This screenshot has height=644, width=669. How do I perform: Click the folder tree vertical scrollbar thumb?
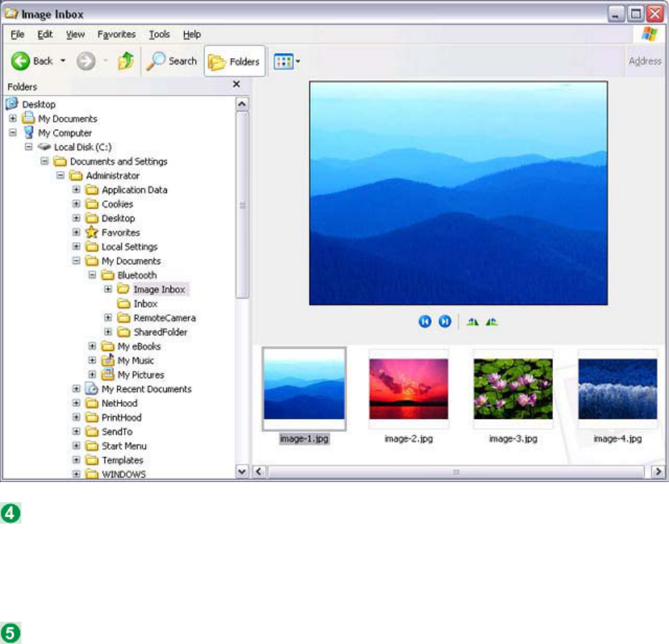click(242, 206)
